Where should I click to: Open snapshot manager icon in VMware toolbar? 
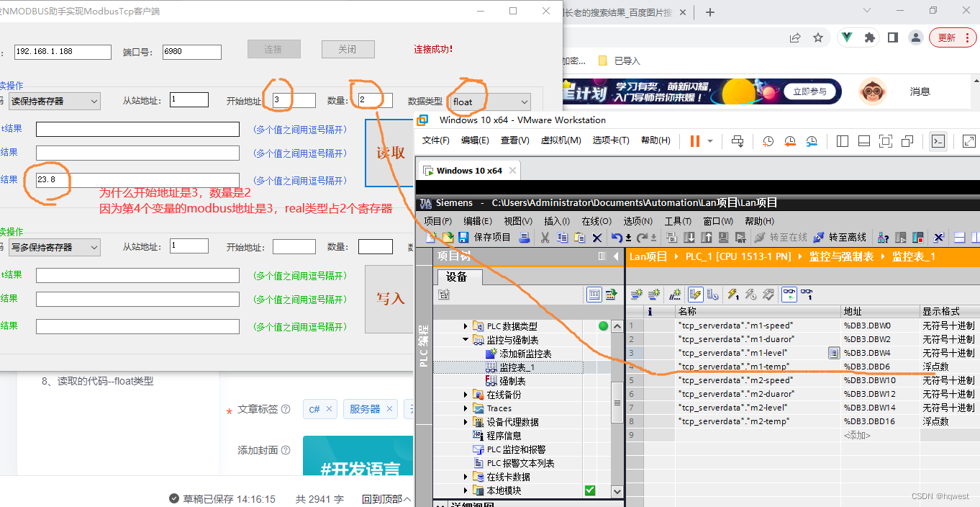(x=812, y=141)
